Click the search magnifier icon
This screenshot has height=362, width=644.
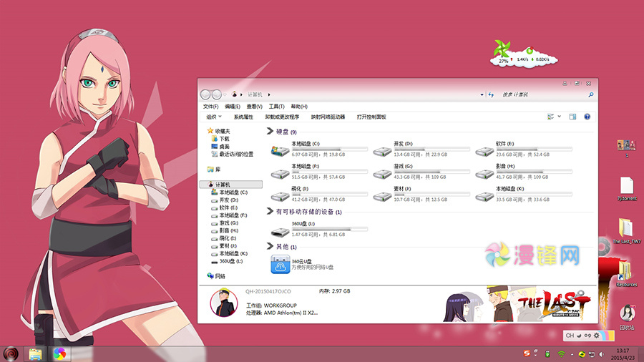[x=590, y=95]
